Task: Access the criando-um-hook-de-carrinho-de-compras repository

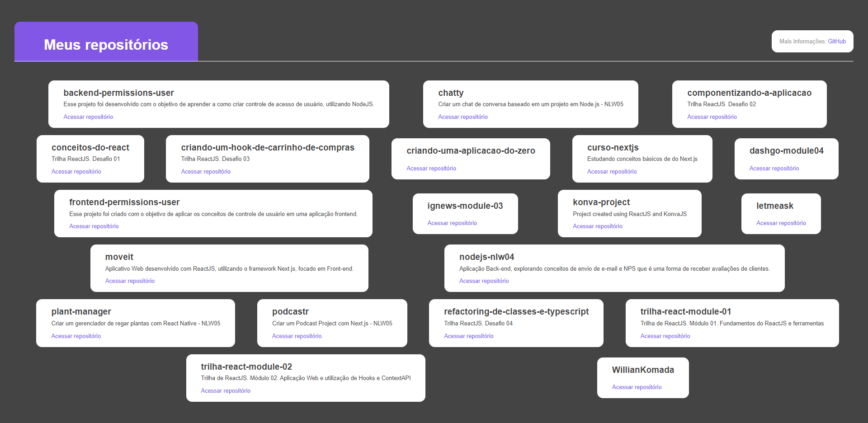Action: 206,171
